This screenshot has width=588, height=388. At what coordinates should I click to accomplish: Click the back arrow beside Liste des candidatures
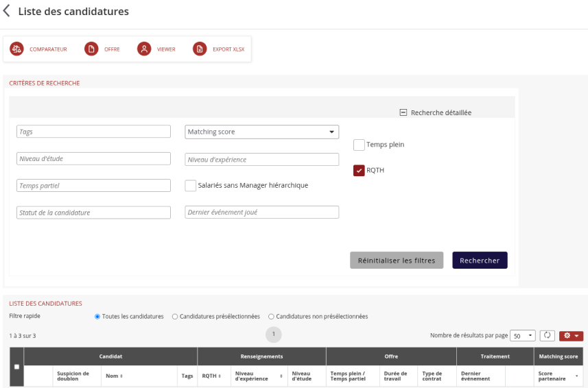point(7,12)
